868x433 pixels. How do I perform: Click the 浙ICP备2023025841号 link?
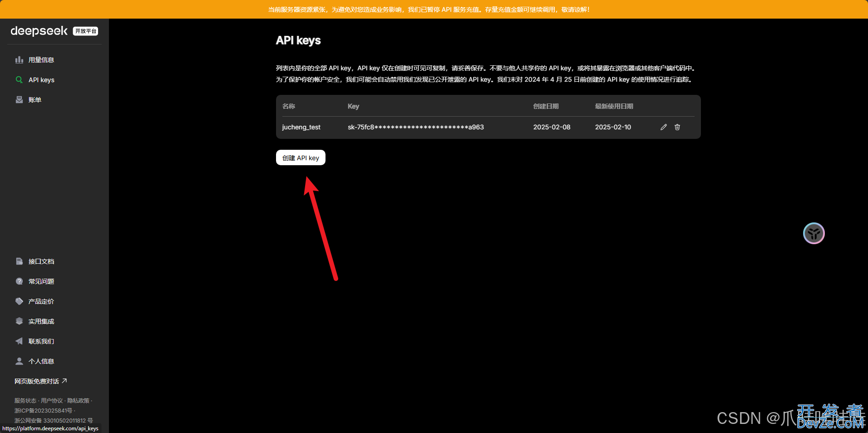point(43,410)
